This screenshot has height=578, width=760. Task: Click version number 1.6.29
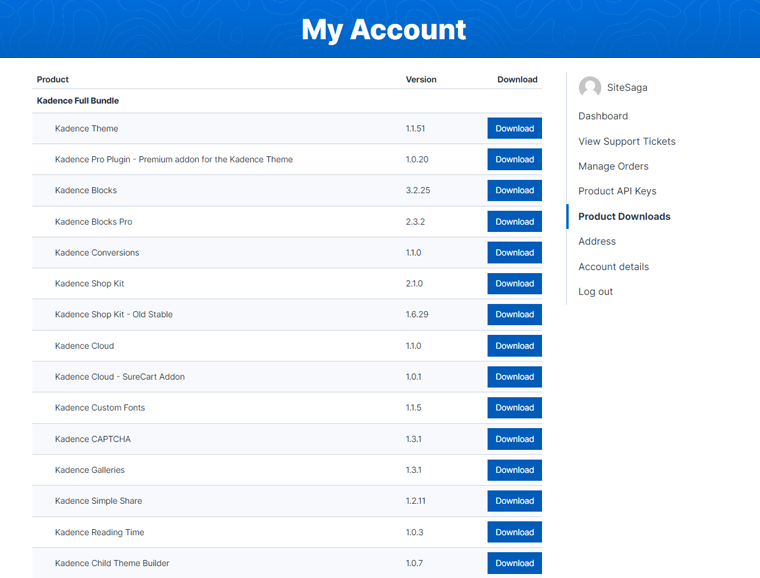[417, 314]
